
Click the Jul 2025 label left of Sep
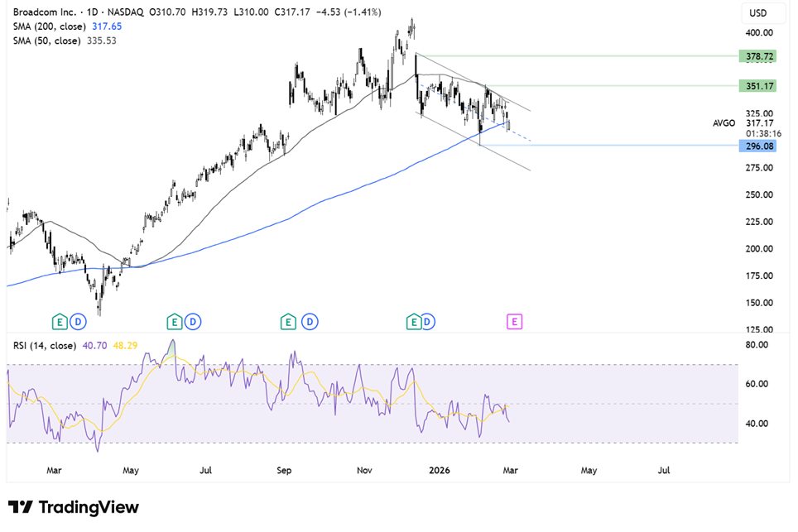click(x=205, y=471)
